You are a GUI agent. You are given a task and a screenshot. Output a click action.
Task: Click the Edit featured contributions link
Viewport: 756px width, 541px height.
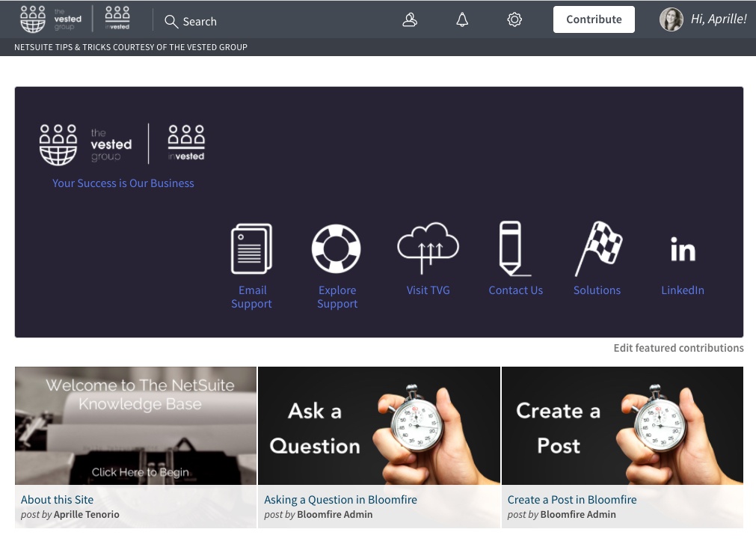[x=678, y=347]
